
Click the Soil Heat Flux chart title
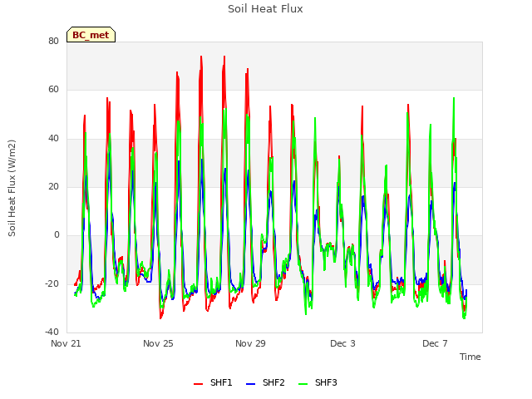[265, 9]
